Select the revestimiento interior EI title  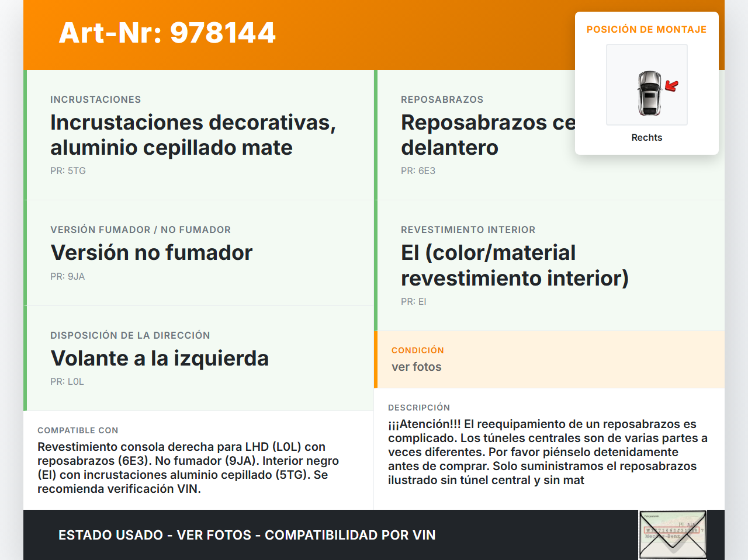click(x=514, y=265)
